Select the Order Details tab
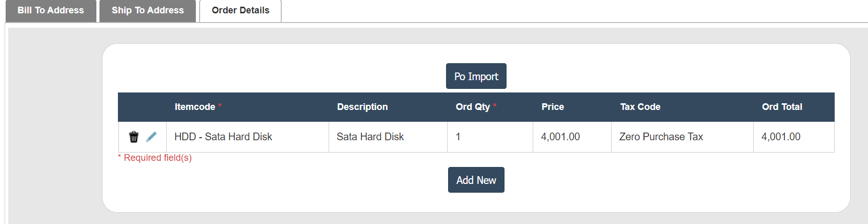The width and height of the screenshot is (868, 224). point(240,10)
